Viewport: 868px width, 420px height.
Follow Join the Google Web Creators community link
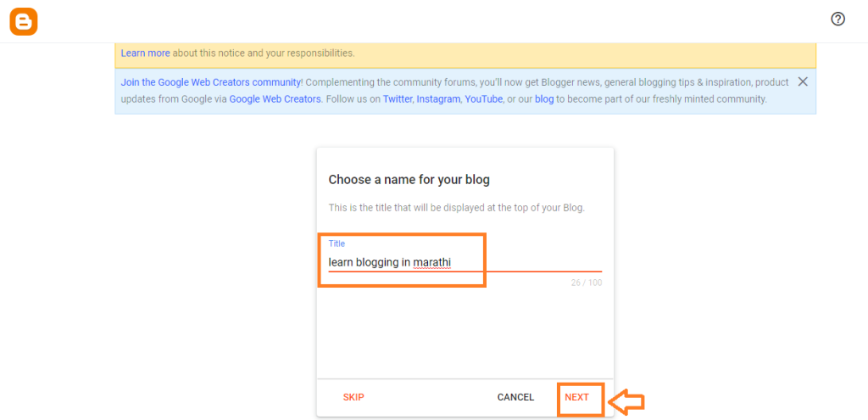tap(211, 82)
